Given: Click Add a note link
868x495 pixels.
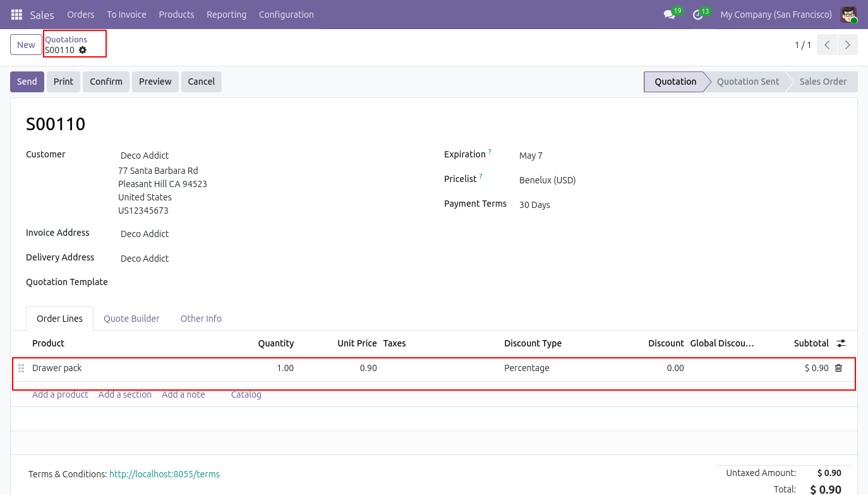Looking at the screenshot, I should [x=183, y=394].
